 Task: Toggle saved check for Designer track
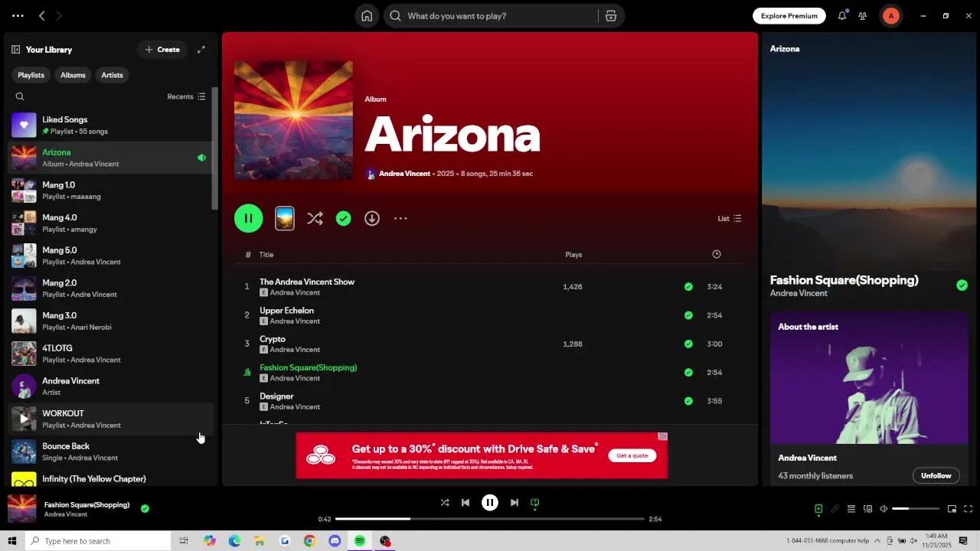tap(688, 401)
